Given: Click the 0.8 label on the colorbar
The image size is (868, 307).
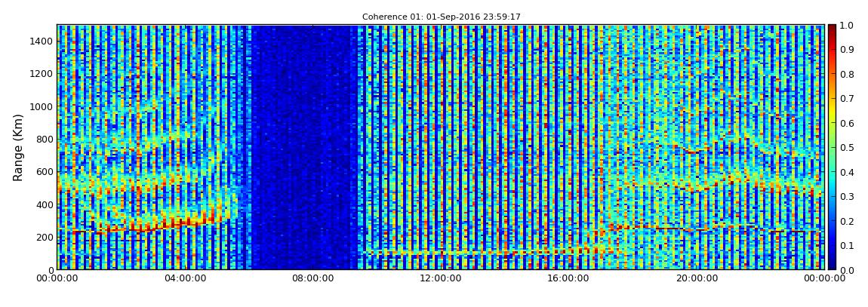Looking at the screenshot, I should [846, 74].
